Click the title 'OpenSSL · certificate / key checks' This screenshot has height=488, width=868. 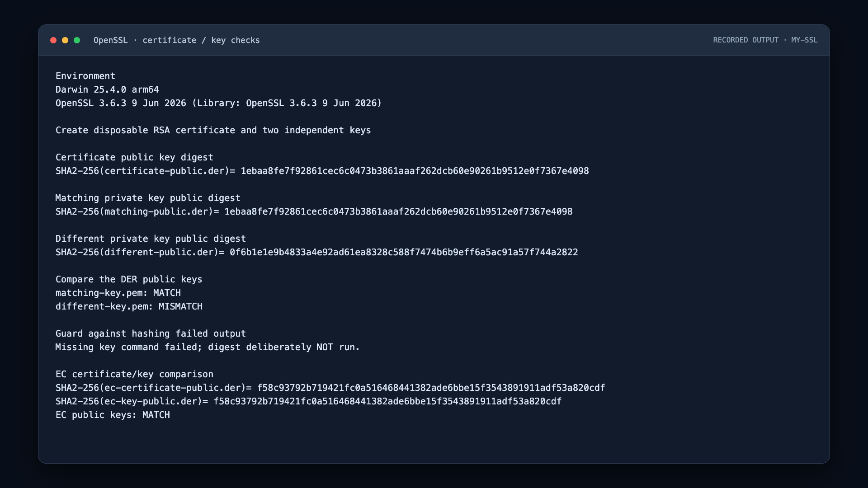(x=177, y=40)
